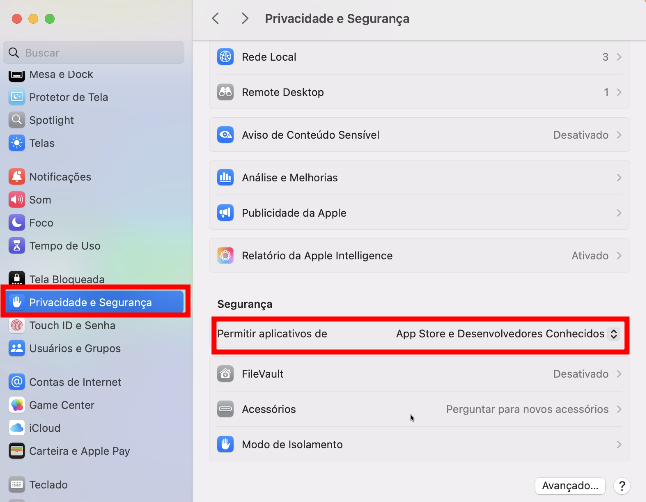Click the question mark help button
The height and width of the screenshot is (502, 646).
622,485
